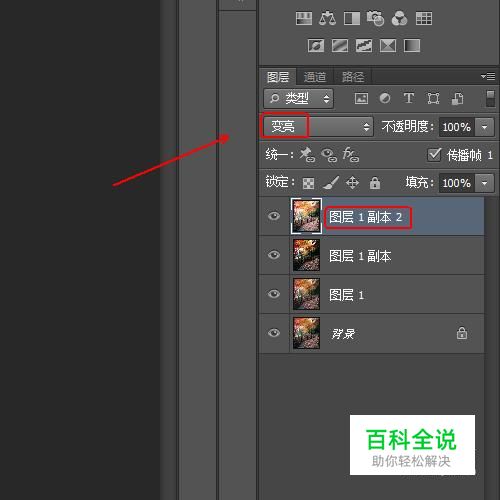This screenshot has height=500, width=500.
Task: Click the layer name 背景
Action: pyautogui.click(x=343, y=334)
